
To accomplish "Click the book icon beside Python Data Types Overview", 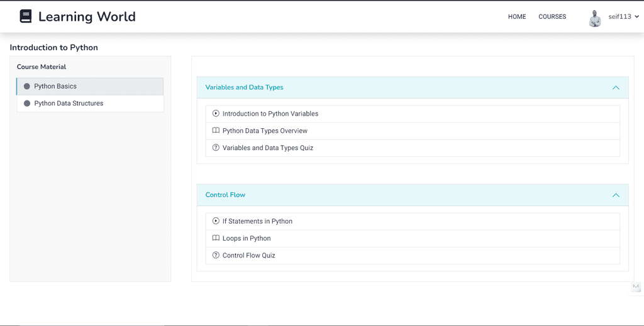I will pos(216,131).
